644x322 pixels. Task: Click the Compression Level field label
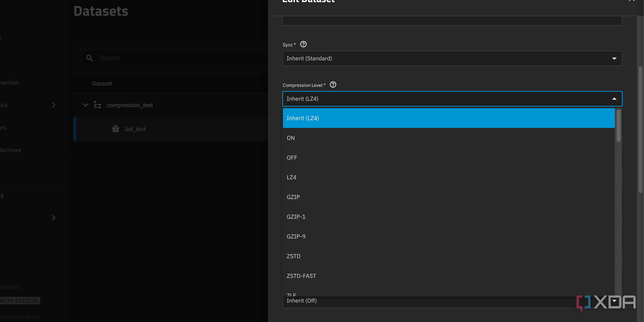tap(304, 85)
